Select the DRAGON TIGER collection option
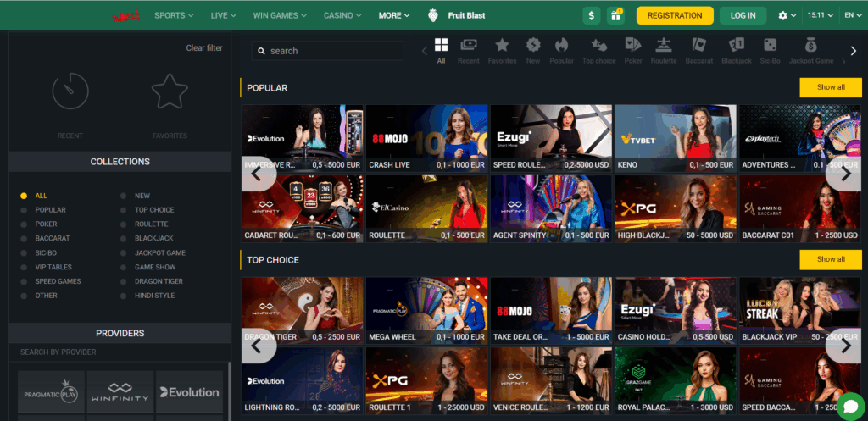868x421 pixels. pyautogui.click(x=152, y=281)
